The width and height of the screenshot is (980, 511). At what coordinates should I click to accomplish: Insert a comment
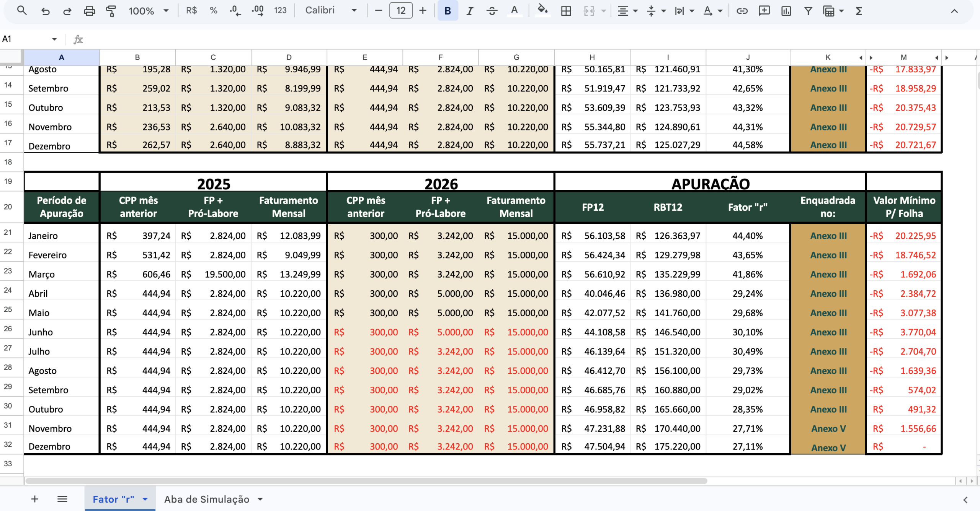click(764, 11)
